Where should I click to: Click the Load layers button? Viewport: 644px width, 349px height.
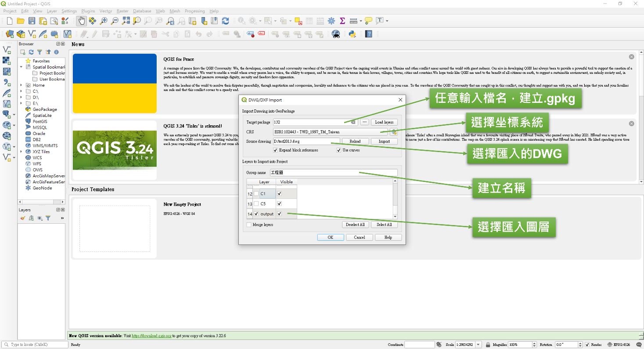click(x=385, y=122)
